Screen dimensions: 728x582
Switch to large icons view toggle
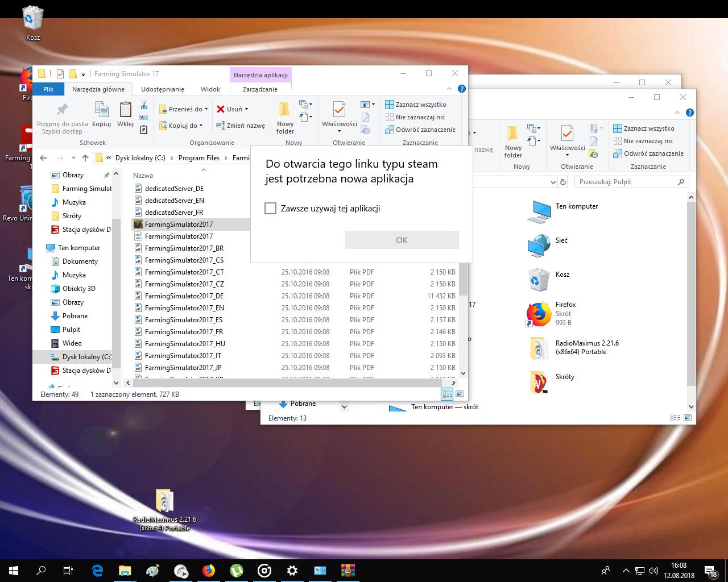coord(460,394)
